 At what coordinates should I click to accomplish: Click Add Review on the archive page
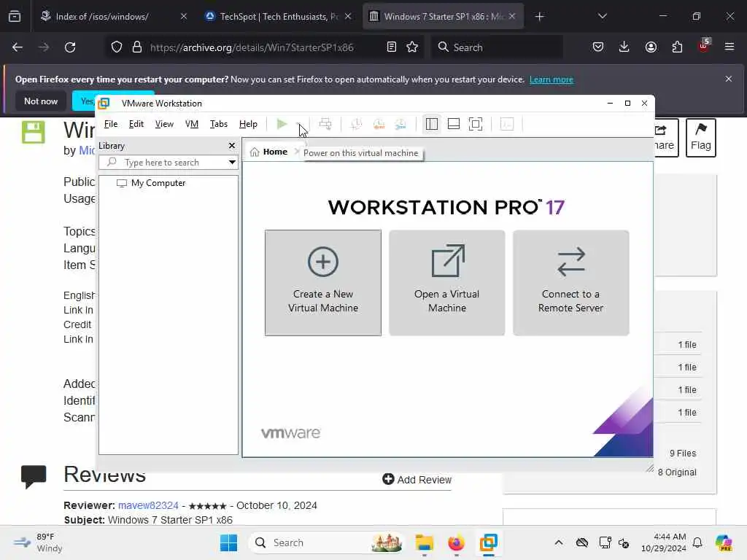417,480
